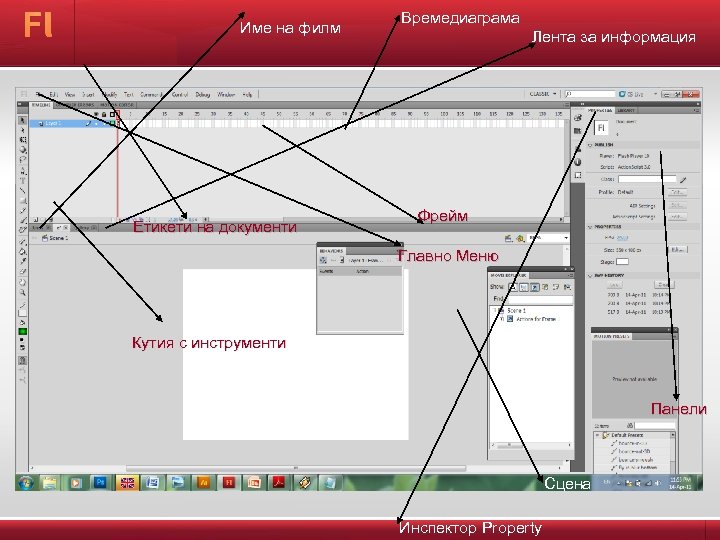This screenshot has width=720, height=540.
Task: Click Log button in SWF History
Action: click(614, 285)
